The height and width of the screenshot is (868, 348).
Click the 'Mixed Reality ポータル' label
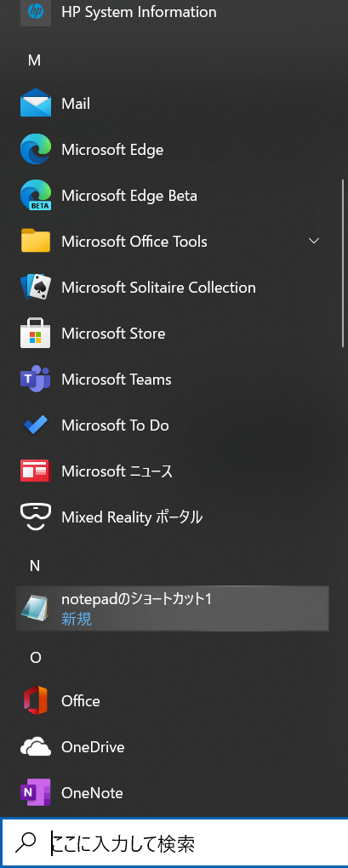click(x=132, y=517)
